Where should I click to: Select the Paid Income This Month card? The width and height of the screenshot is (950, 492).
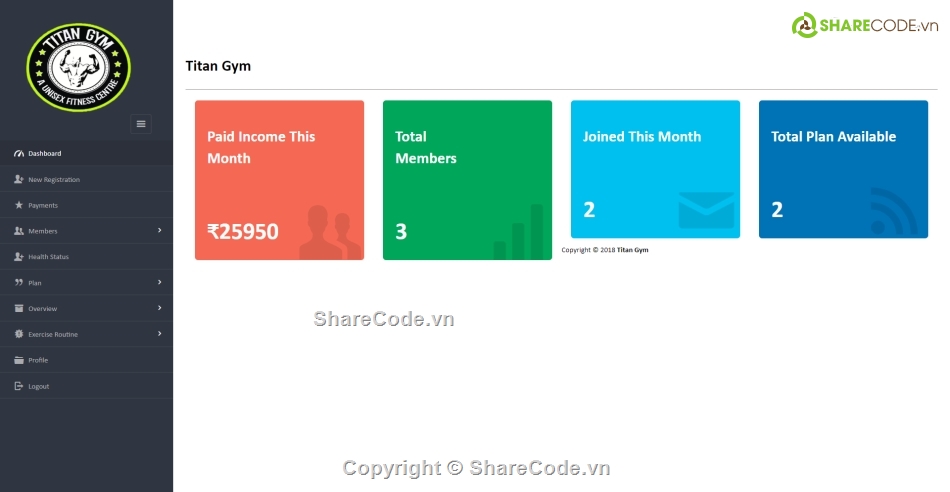(279, 180)
